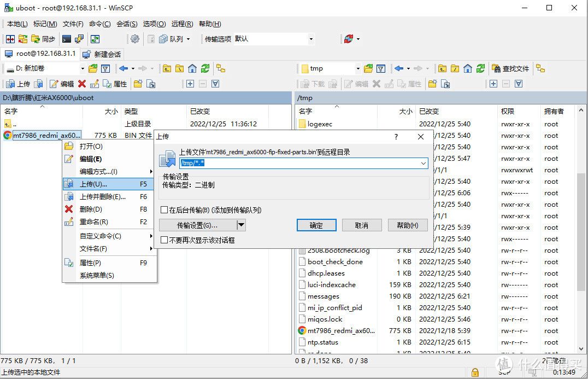
Task: Select luci-indexcache file in remote panel
Action: pos(332,284)
